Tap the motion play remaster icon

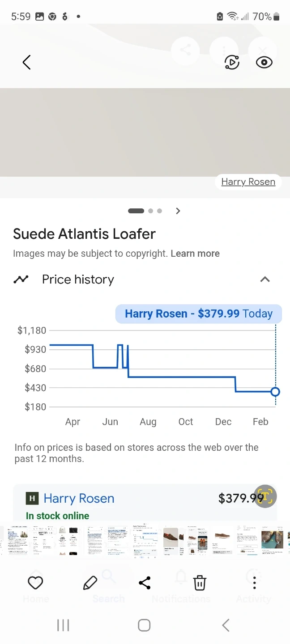pyautogui.click(x=232, y=62)
